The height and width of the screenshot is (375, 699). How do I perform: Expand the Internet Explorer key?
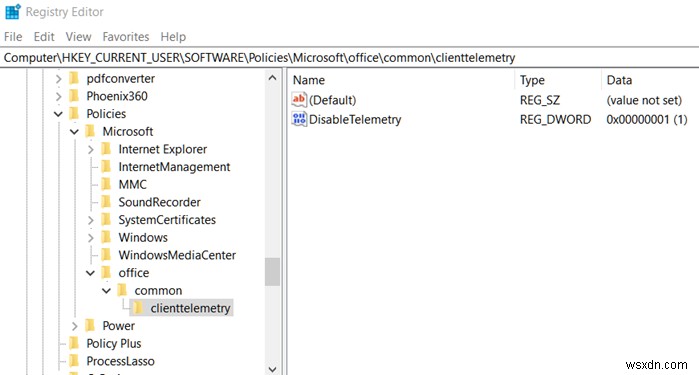(90, 149)
